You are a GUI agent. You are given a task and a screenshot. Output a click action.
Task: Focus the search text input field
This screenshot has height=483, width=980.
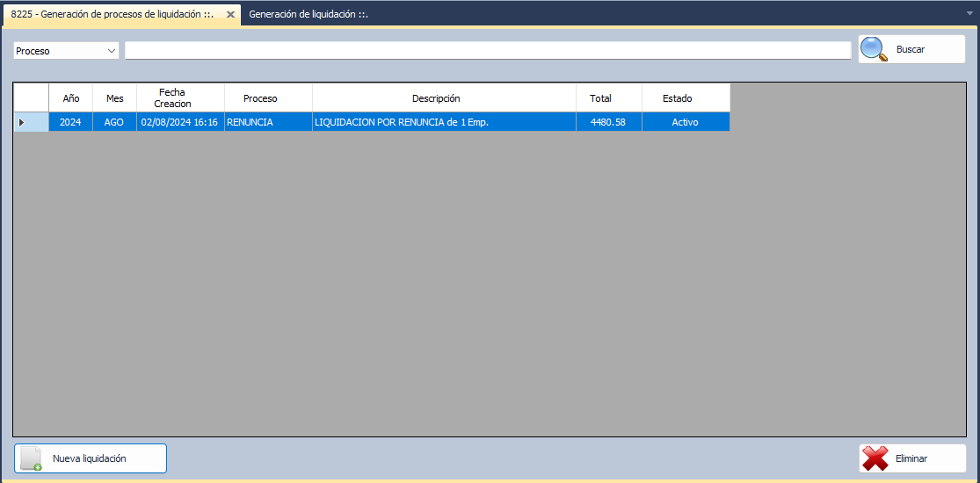[488, 51]
